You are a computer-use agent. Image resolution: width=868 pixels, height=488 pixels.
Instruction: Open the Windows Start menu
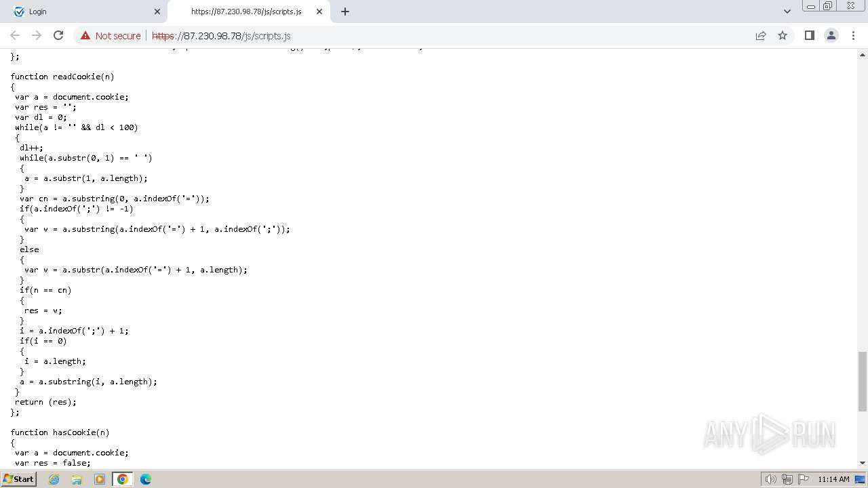[18, 479]
